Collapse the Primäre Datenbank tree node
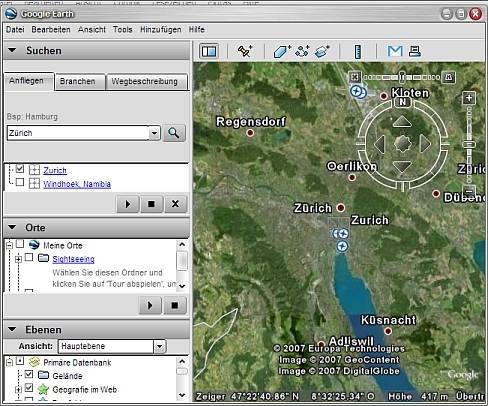The width and height of the screenshot is (488, 406). pyautogui.click(x=9, y=362)
